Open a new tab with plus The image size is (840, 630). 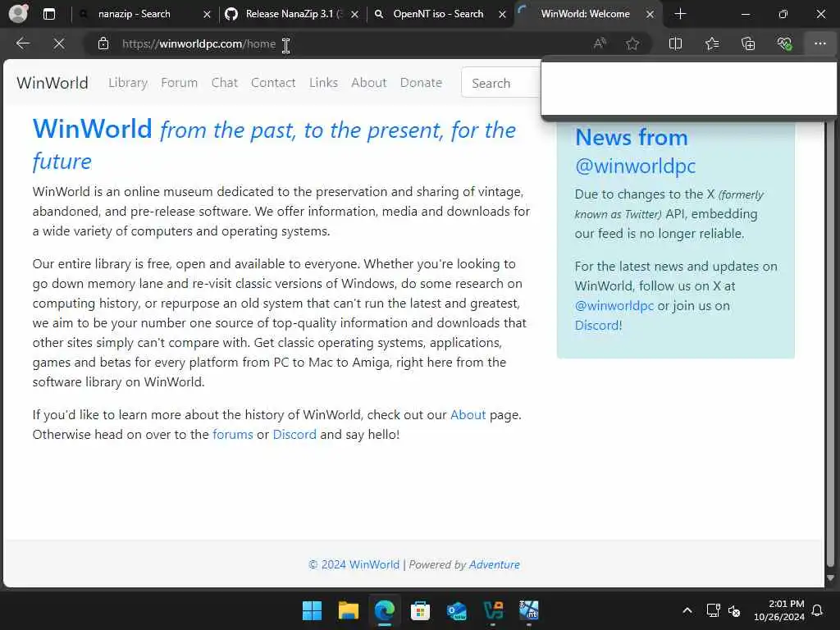(x=680, y=14)
